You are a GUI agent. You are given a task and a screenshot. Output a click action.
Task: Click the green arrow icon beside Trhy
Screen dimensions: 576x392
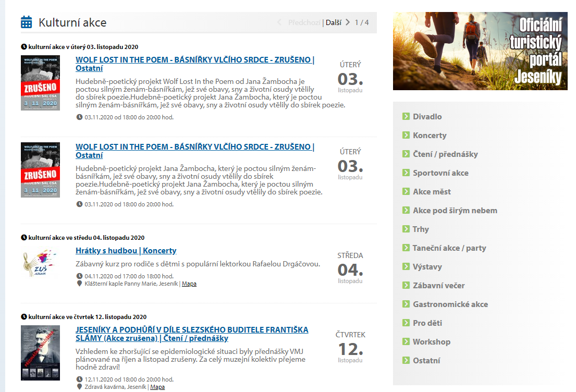[406, 229]
